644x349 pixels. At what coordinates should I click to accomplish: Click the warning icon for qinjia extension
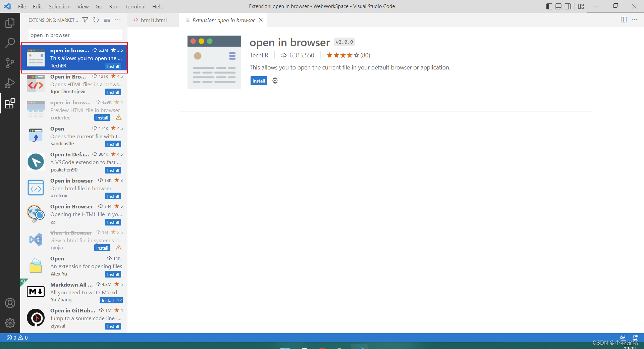[119, 248]
